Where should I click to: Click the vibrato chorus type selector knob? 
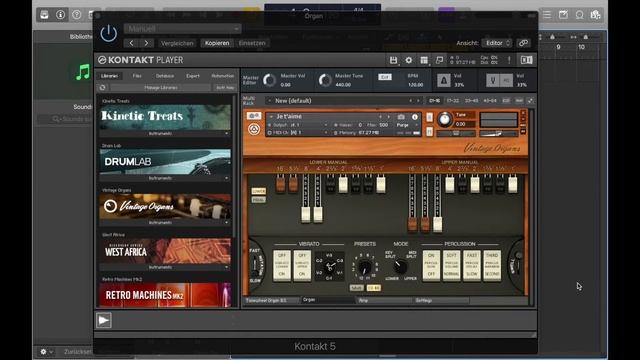click(329, 267)
